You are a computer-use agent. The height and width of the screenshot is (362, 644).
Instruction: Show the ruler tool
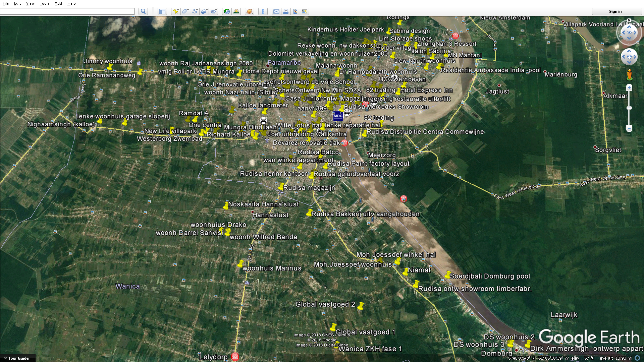263,11
